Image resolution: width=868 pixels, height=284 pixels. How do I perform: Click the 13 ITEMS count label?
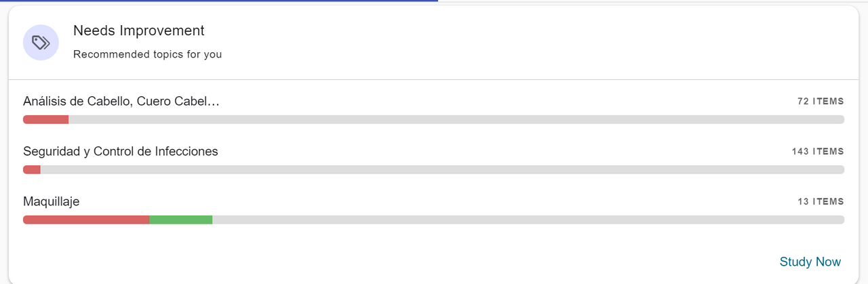point(821,202)
